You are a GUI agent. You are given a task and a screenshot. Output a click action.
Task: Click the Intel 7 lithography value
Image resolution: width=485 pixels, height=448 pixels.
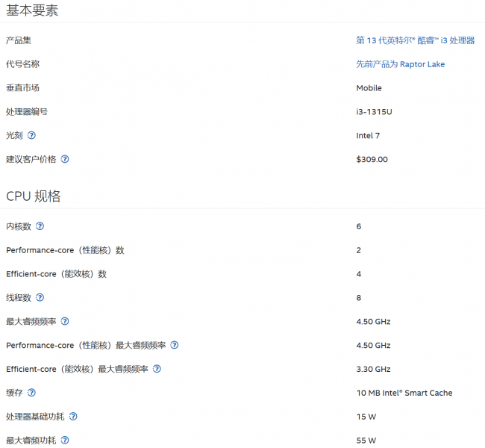coord(368,136)
